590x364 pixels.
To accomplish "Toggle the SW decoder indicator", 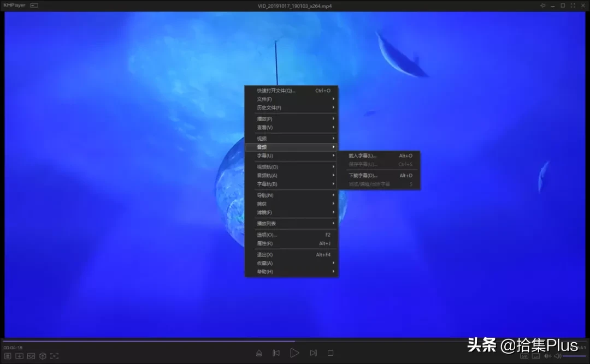I will pyautogui.click(x=524, y=356).
